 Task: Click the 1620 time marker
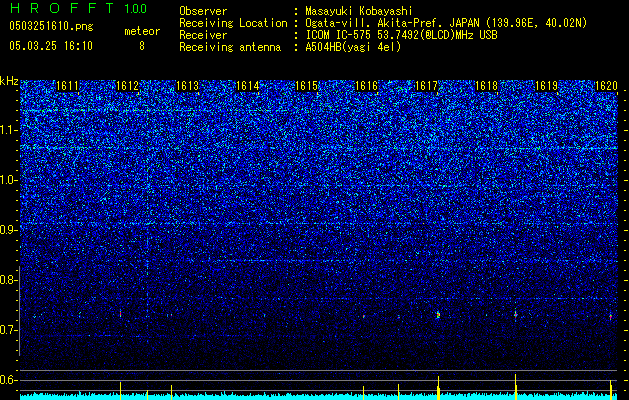(606, 86)
